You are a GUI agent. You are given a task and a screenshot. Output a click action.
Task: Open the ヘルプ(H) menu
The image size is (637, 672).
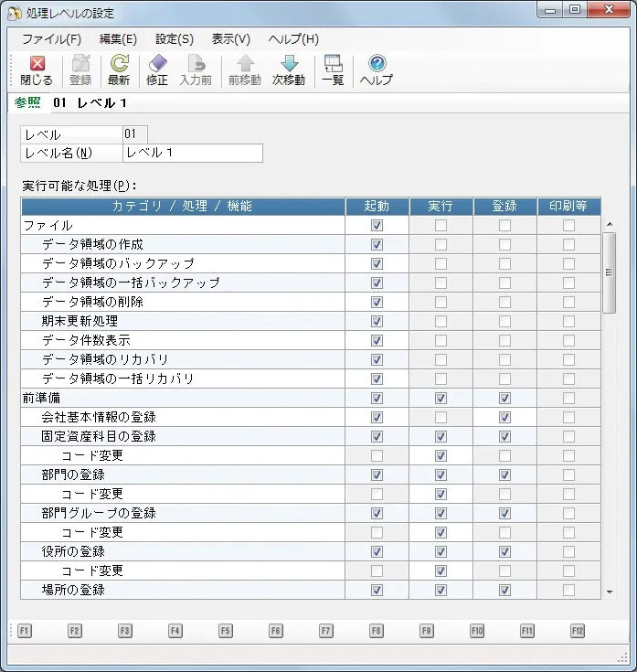tap(294, 39)
